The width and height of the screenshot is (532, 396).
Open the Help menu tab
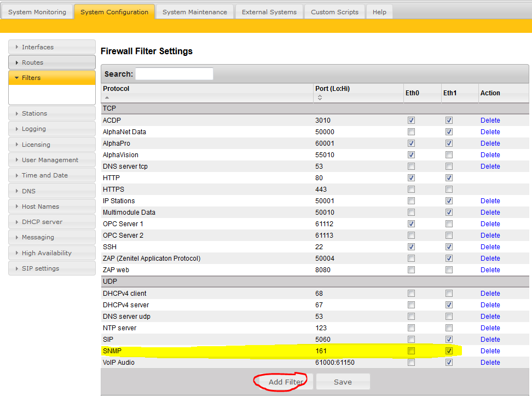pos(379,11)
